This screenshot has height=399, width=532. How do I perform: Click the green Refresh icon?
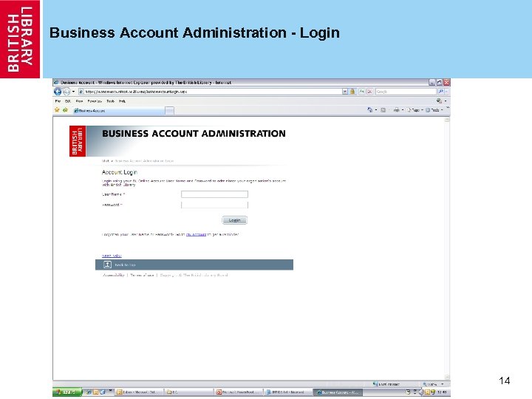pos(361,92)
